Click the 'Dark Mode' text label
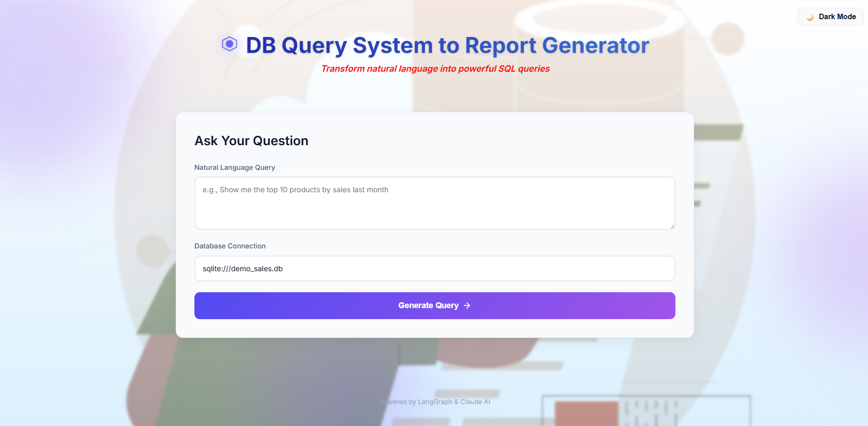868x426 pixels. (837, 17)
